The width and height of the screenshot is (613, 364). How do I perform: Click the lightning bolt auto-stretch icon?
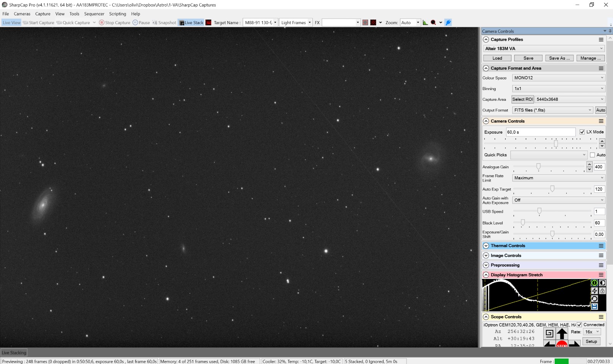click(594, 291)
